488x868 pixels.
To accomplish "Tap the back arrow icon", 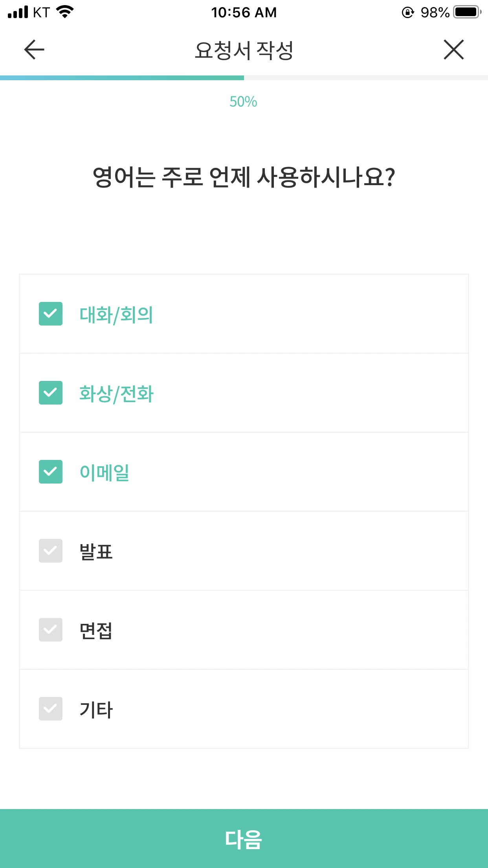I will (34, 50).
